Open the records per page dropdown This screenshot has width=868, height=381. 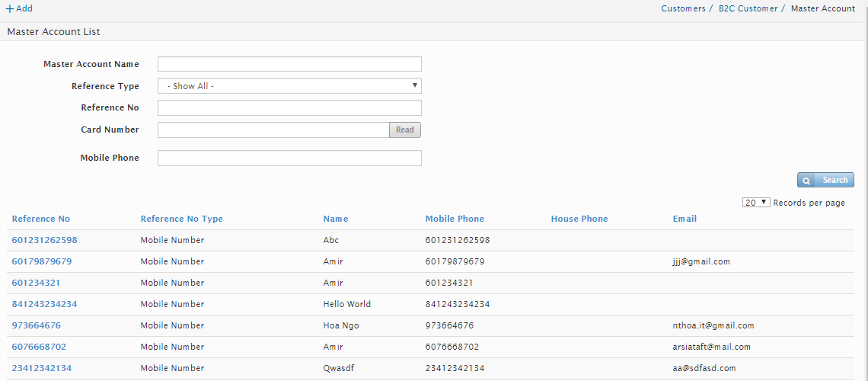click(x=755, y=203)
